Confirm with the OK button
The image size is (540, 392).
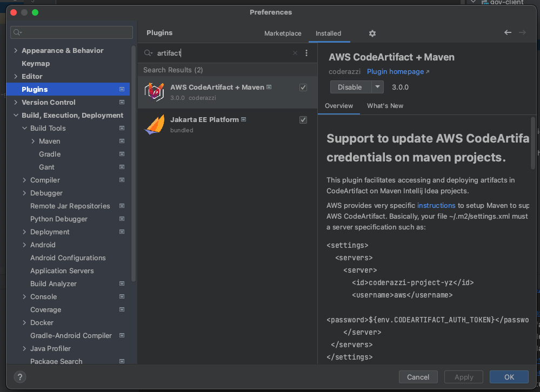[509, 377]
